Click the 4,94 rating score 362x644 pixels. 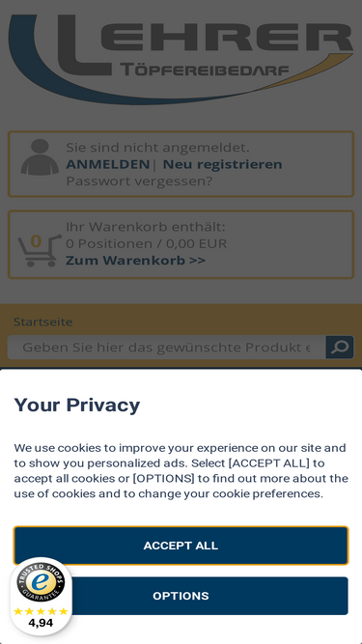coord(41,623)
